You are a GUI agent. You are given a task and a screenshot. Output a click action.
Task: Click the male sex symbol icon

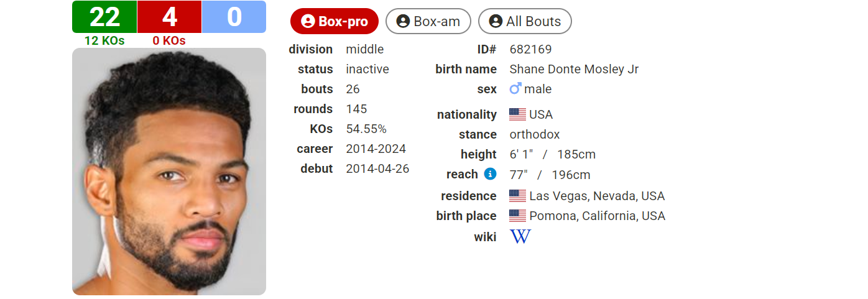[515, 89]
